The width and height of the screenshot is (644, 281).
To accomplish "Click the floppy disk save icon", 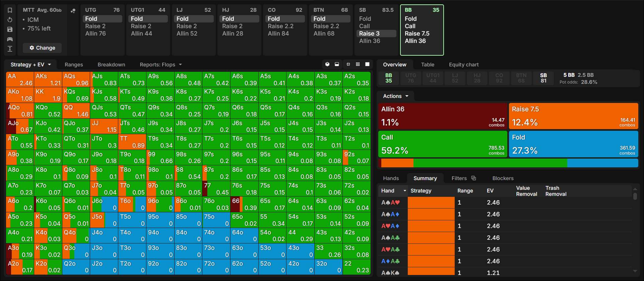I will (10, 30).
